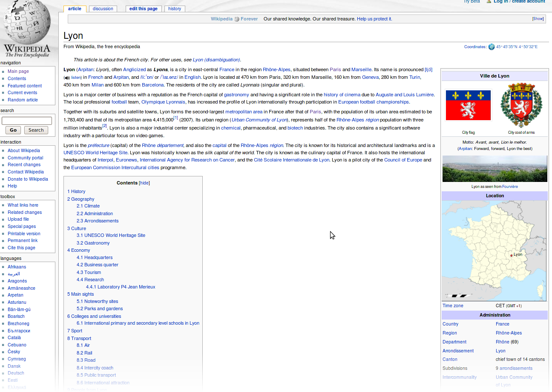Jump to 5.2 Parks and gardens
552x392 pixels.
tap(100, 308)
